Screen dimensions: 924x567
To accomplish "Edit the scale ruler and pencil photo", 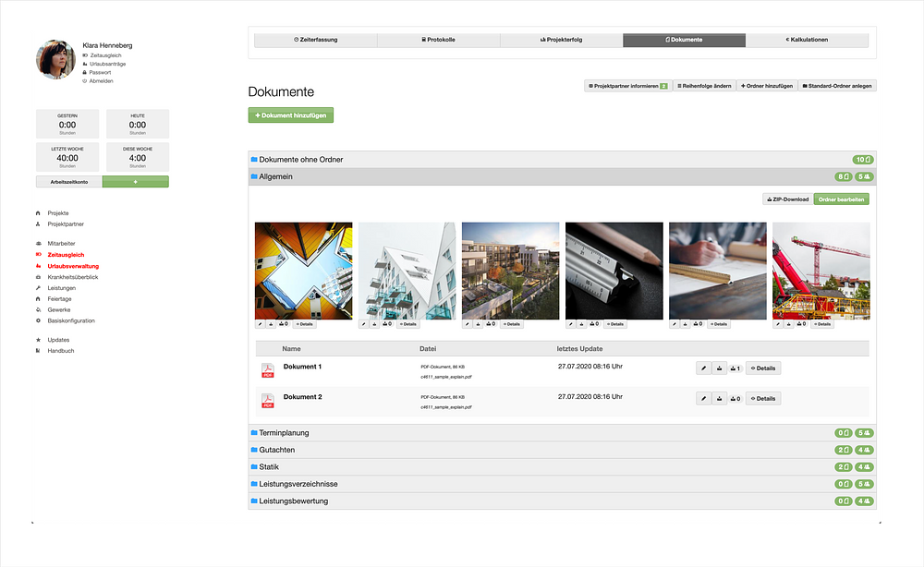I will coord(571,324).
